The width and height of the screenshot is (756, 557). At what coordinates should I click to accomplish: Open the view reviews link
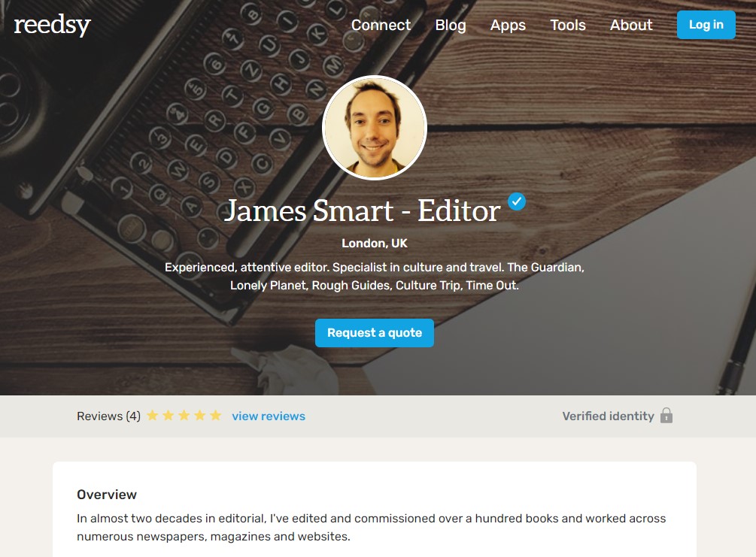[x=269, y=416]
